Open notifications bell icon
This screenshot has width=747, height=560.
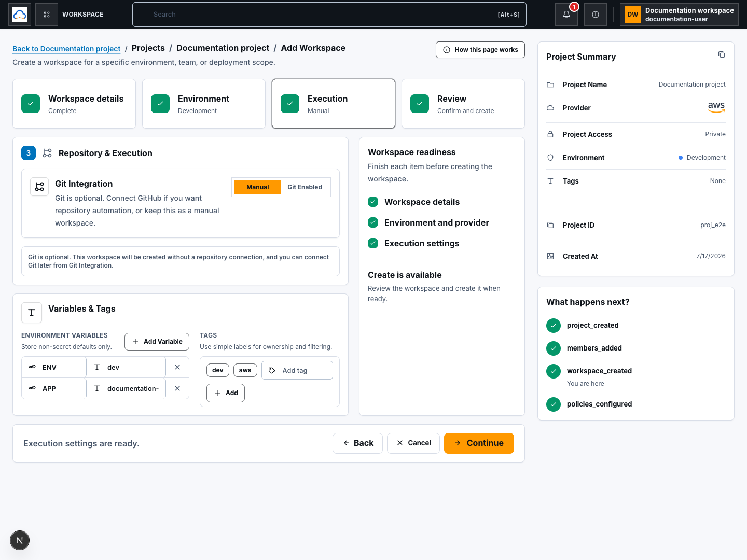tap(566, 15)
